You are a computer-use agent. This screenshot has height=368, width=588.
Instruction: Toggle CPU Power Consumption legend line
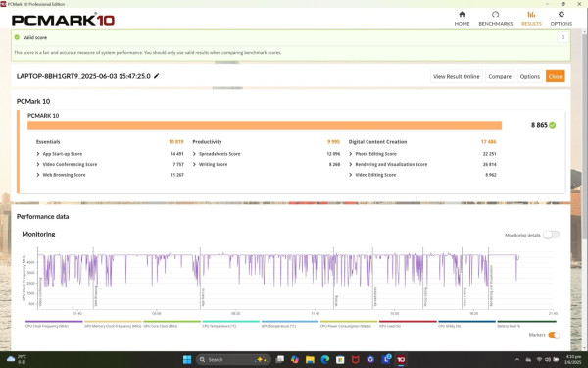click(349, 322)
